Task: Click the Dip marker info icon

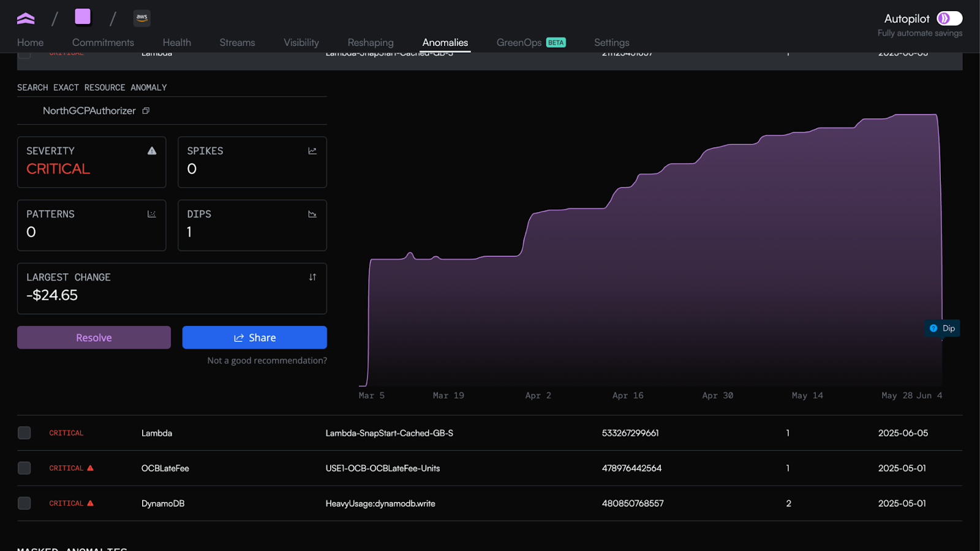Action: coord(933,329)
